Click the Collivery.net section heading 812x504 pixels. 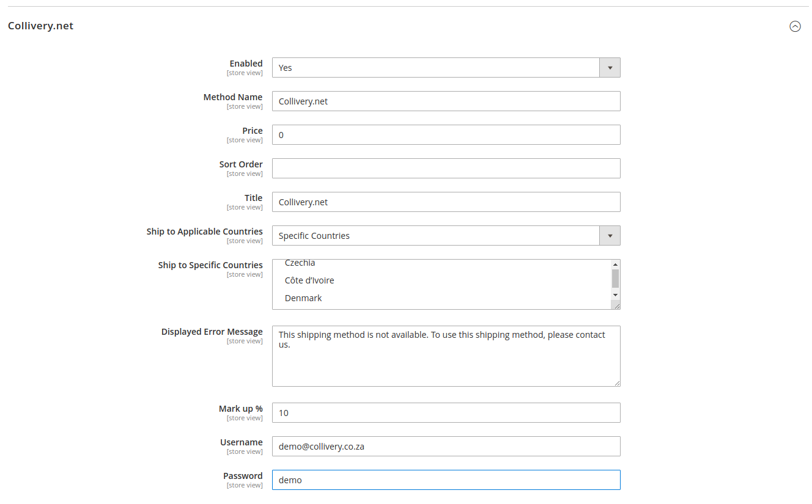[41, 26]
